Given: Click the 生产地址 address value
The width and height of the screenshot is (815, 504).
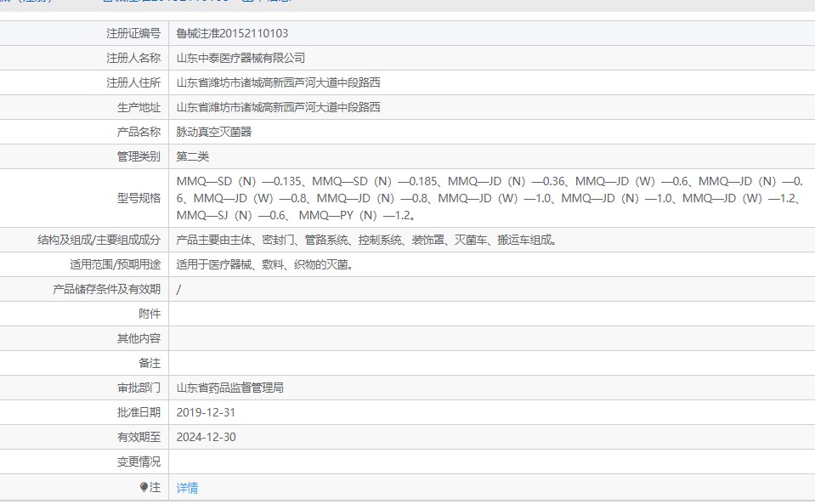Looking at the screenshot, I should pyautogui.click(x=278, y=107).
